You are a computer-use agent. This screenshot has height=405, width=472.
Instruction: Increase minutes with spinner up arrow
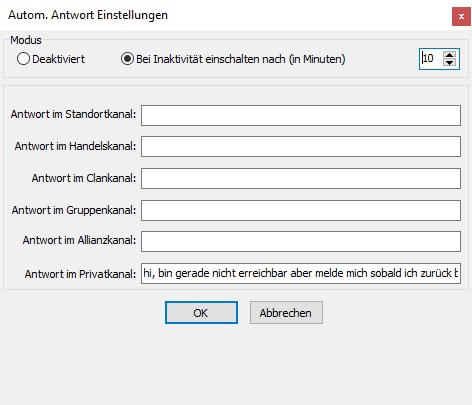click(x=450, y=55)
